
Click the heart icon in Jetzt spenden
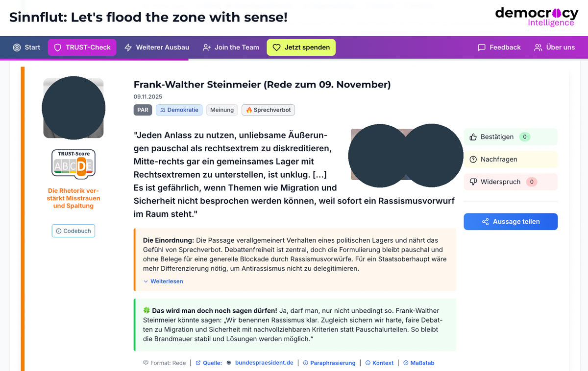[276, 47]
